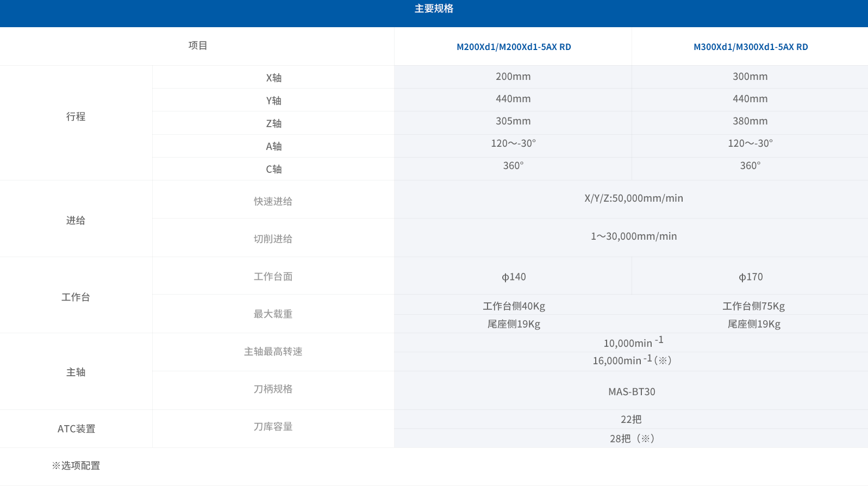
Task: Click the 22把 tool capacity value
Action: (631, 419)
